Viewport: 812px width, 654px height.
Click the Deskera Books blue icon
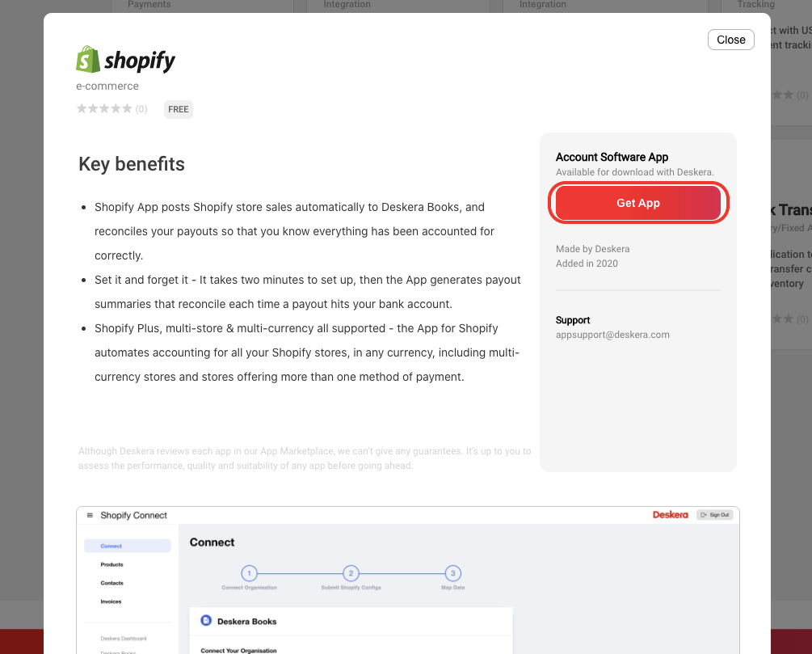pos(206,620)
